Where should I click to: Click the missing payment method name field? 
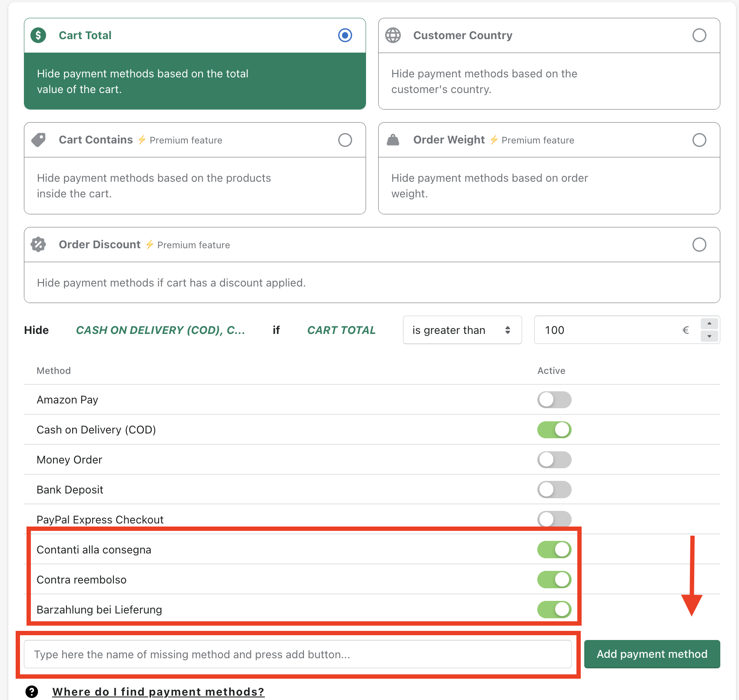[x=298, y=654]
